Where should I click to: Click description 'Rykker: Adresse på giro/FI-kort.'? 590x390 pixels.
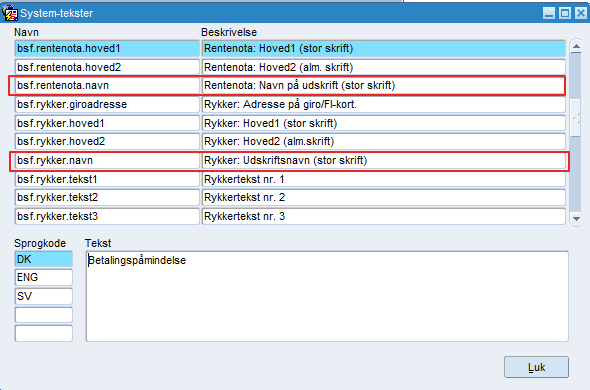(384, 104)
